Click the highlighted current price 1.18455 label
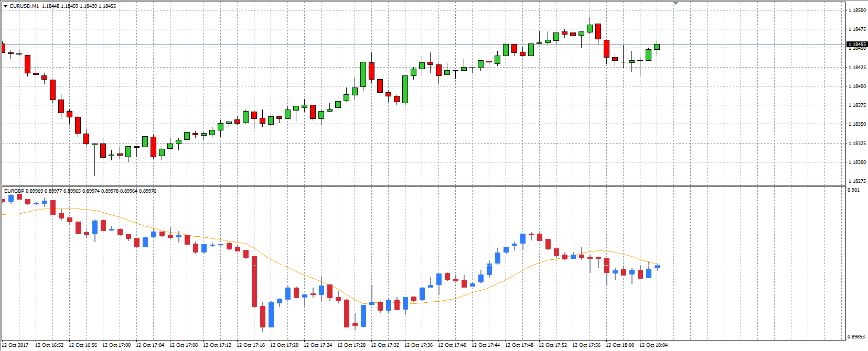 [857, 45]
